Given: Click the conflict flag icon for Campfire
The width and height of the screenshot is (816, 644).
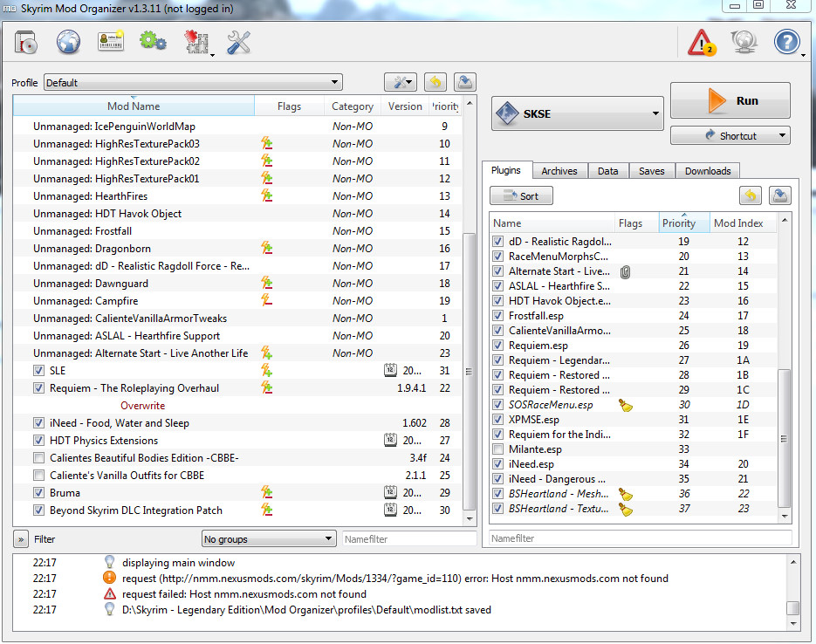Looking at the screenshot, I should pos(267,301).
